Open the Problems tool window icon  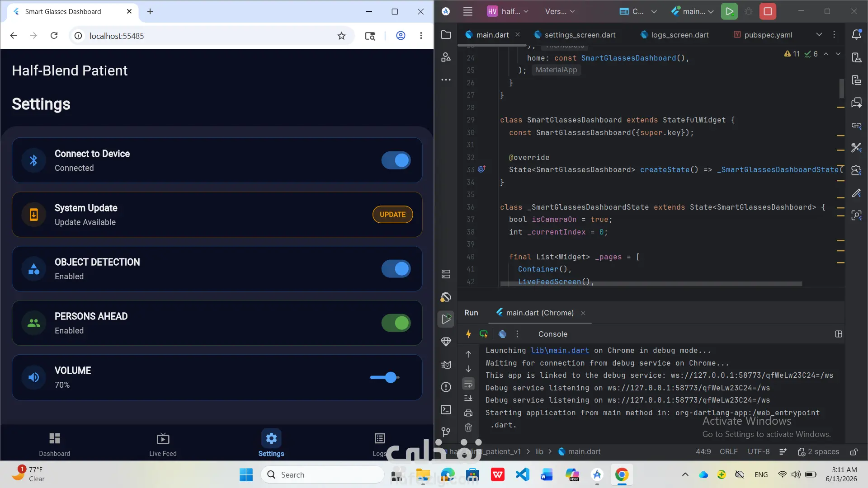[x=446, y=387]
